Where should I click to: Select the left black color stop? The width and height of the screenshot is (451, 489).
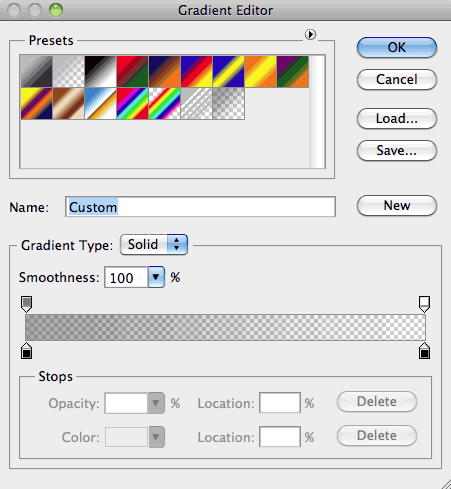click(27, 351)
